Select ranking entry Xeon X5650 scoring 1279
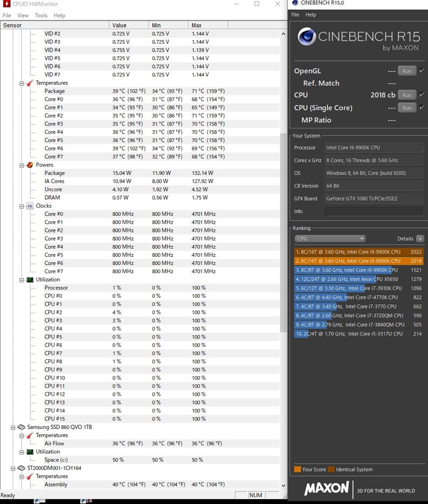The image size is (428, 504). 359,279
